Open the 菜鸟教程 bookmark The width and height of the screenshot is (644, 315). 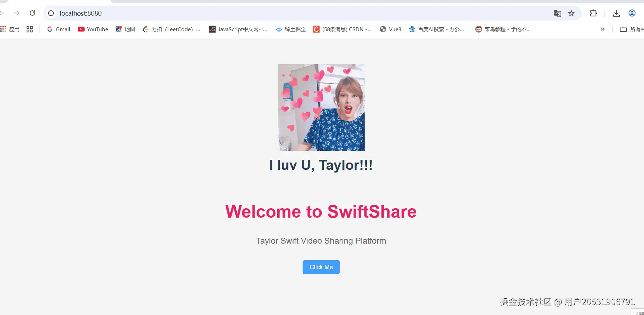tap(503, 29)
